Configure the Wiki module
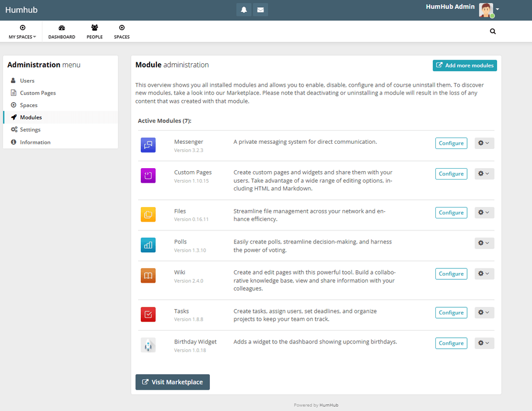 tap(451, 274)
